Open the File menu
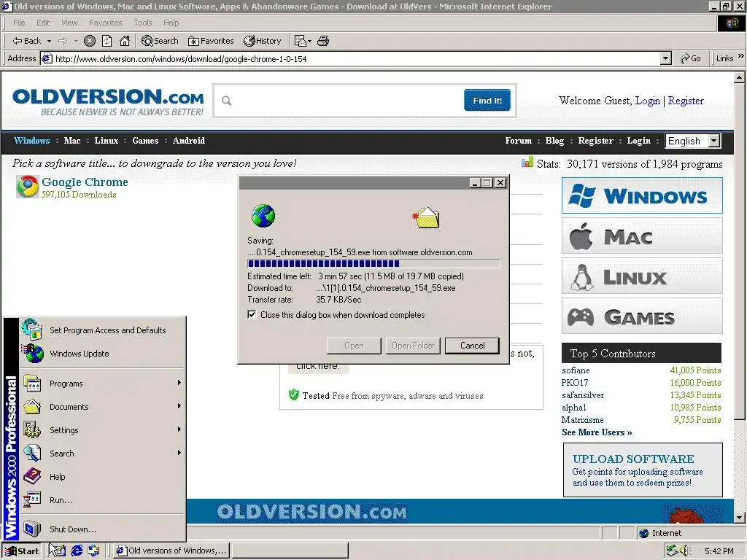This screenshot has height=560, width=747. tap(19, 23)
